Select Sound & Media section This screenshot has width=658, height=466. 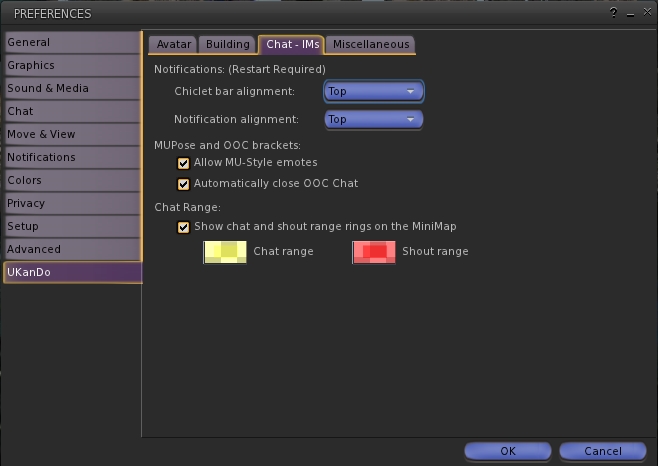(x=72, y=89)
